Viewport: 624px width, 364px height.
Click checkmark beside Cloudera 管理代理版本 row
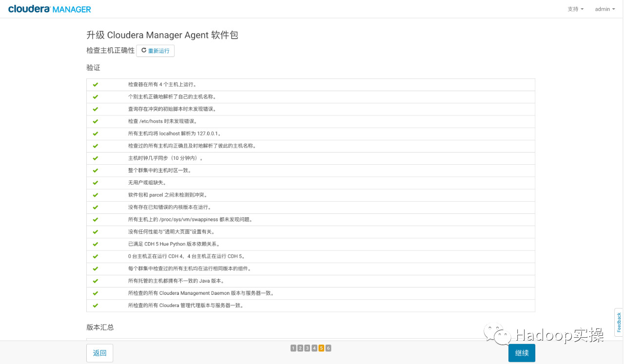[96, 306]
